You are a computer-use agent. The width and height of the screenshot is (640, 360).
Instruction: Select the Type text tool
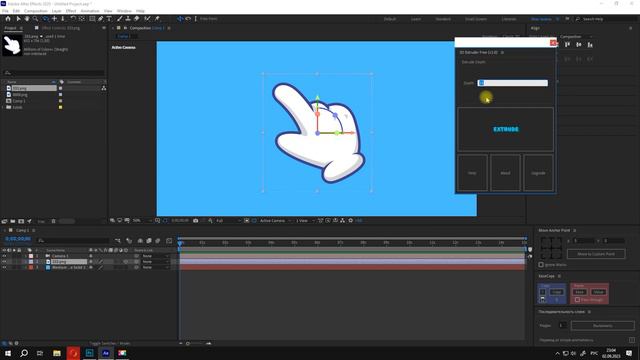coord(109,19)
